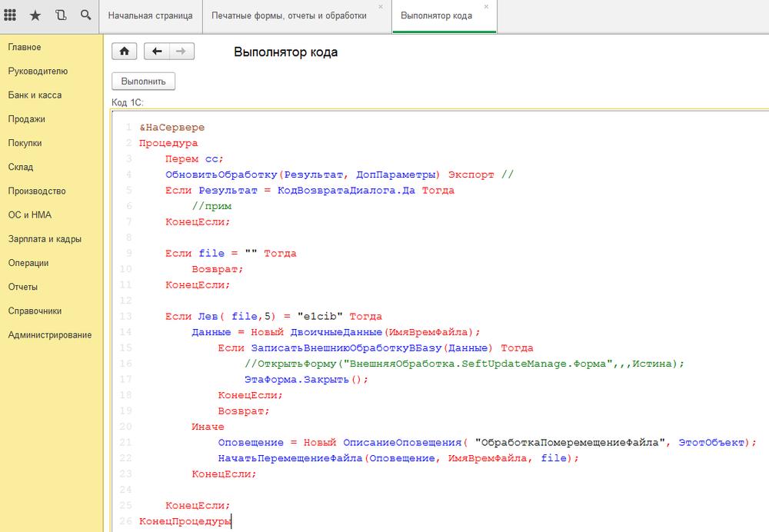Close the Выполнятор кода tab
This screenshot has width=769, height=532.
click(x=486, y=7)
